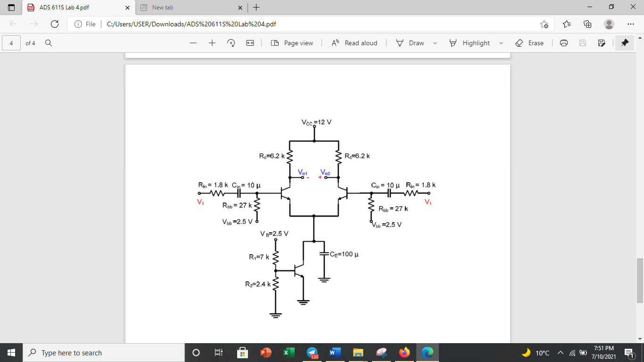644x362 pixels.
Task: Click the browser refresh button
Action: pos(54,23)
